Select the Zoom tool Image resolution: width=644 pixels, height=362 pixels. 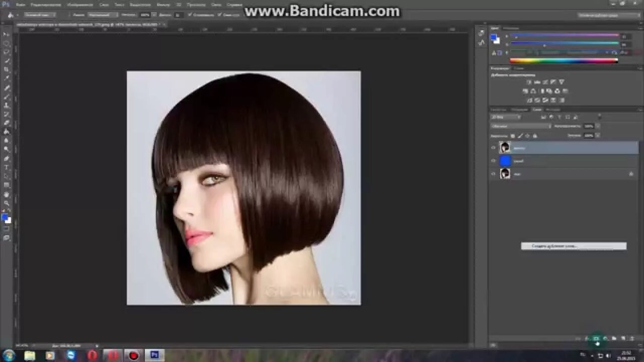click(7, 203)
